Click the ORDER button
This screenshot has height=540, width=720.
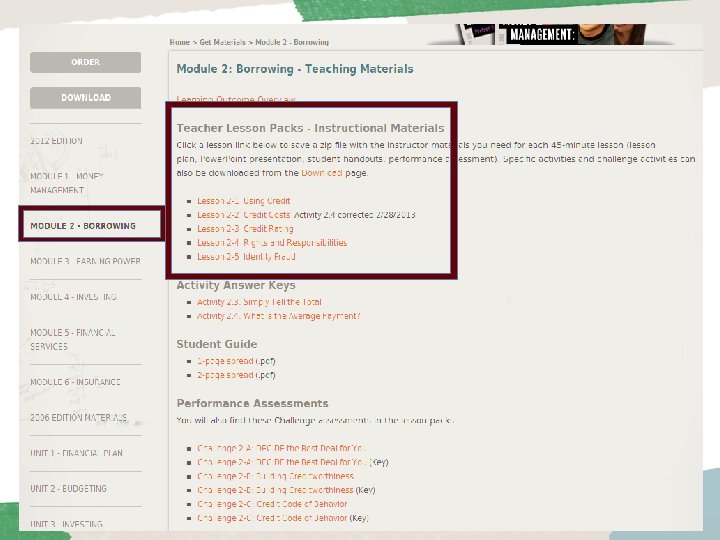pyautogui.click(x=85, y=62)
